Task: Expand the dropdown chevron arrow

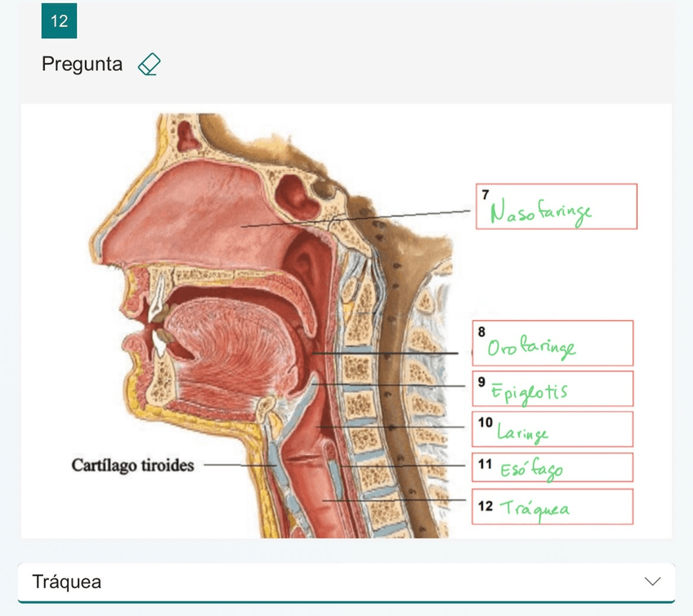Action: point(652,582)
